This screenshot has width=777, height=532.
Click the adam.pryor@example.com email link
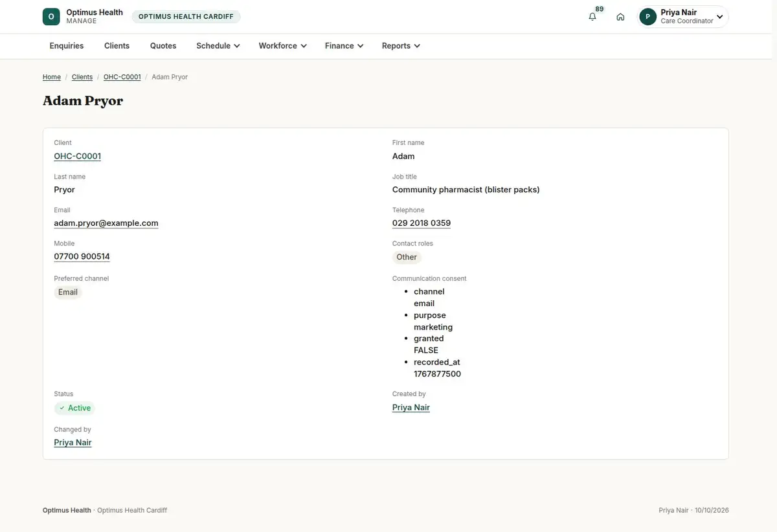click(x=106, y=223)
